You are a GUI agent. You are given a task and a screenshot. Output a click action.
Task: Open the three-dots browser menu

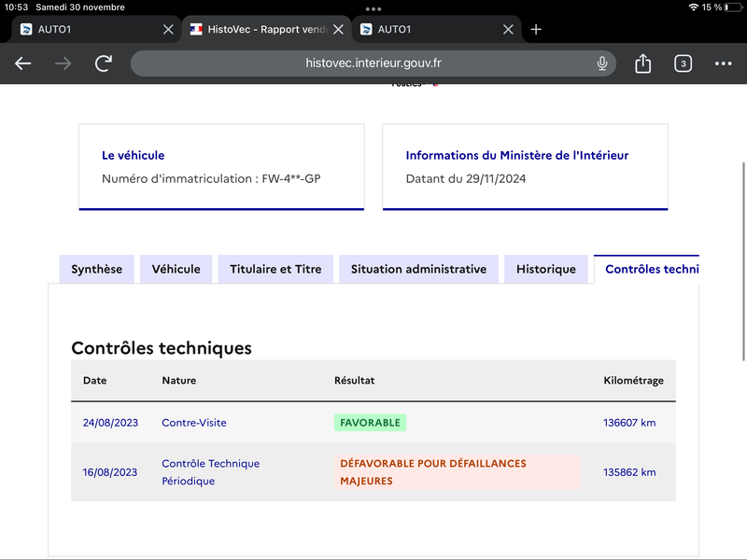click(723, 63)
